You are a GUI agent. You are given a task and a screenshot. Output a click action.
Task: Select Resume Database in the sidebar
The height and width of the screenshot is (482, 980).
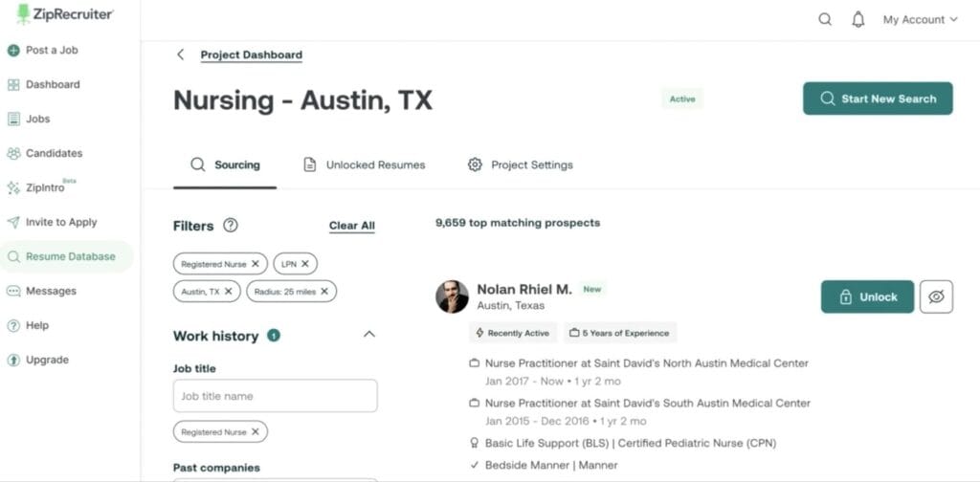click(66, 256)
